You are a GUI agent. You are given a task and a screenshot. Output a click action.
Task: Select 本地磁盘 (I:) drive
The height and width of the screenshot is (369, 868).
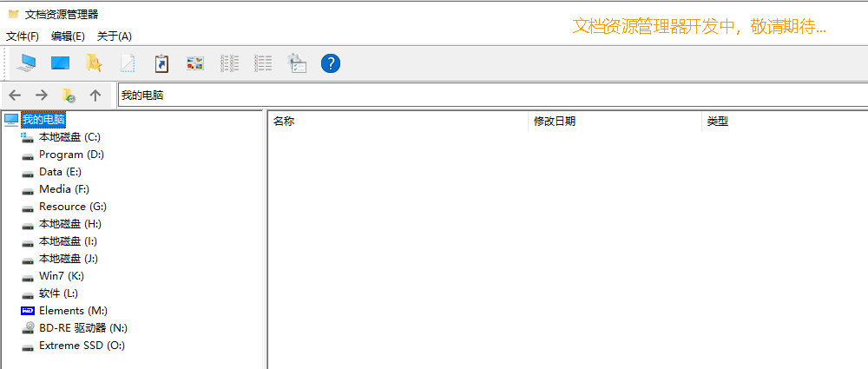[x=68, y=241]
